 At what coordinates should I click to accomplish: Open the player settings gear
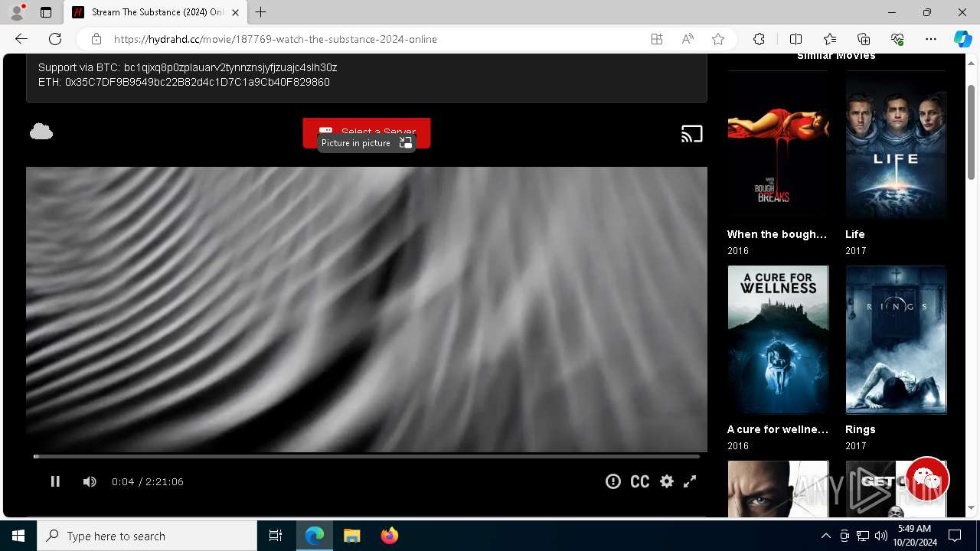coord(667,481)
